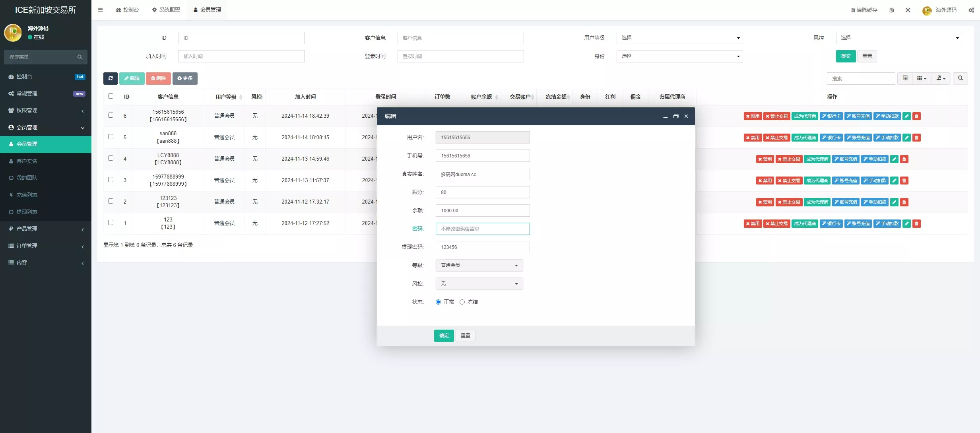Click the 确定 confirm button in edit dialog
The width and height of the screenshot is (980, 433).
(x=443, y=336)
